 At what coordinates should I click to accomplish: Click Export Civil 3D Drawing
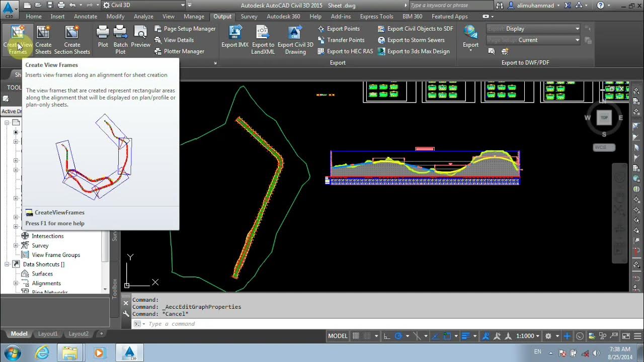[x=295, y=40]
